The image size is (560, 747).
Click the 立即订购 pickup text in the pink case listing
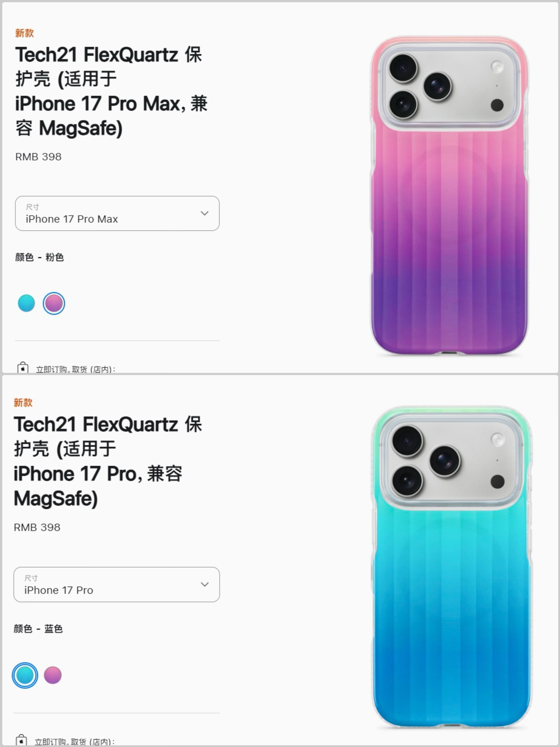pyautogui.click(x=76, y=369)
